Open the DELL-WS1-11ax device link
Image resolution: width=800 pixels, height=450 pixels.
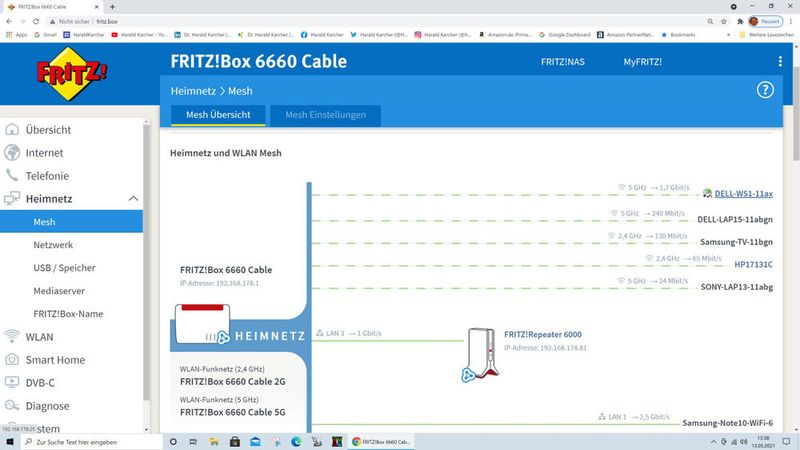coord(743,193)
